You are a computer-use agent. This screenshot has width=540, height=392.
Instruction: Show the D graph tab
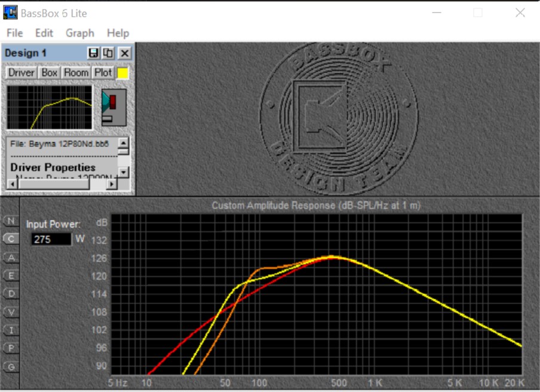(11, 293)
